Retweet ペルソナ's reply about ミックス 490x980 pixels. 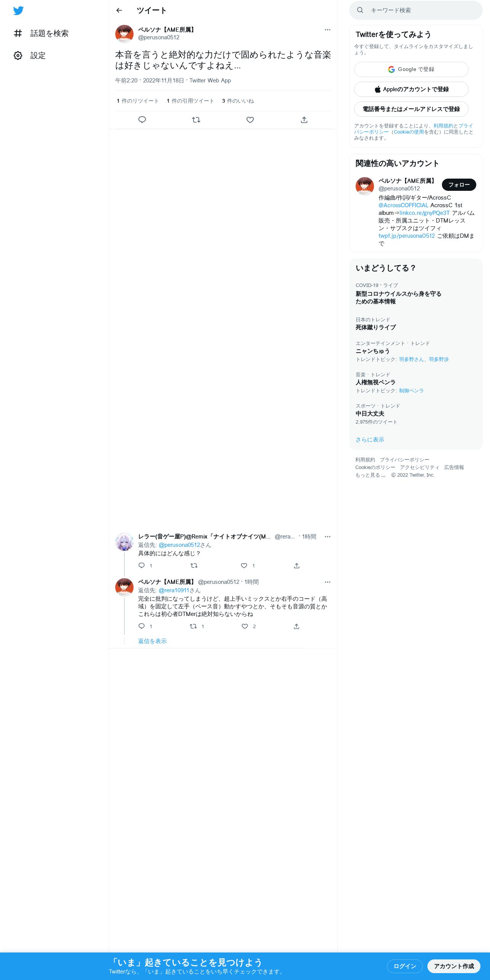[x=194, y=626]
